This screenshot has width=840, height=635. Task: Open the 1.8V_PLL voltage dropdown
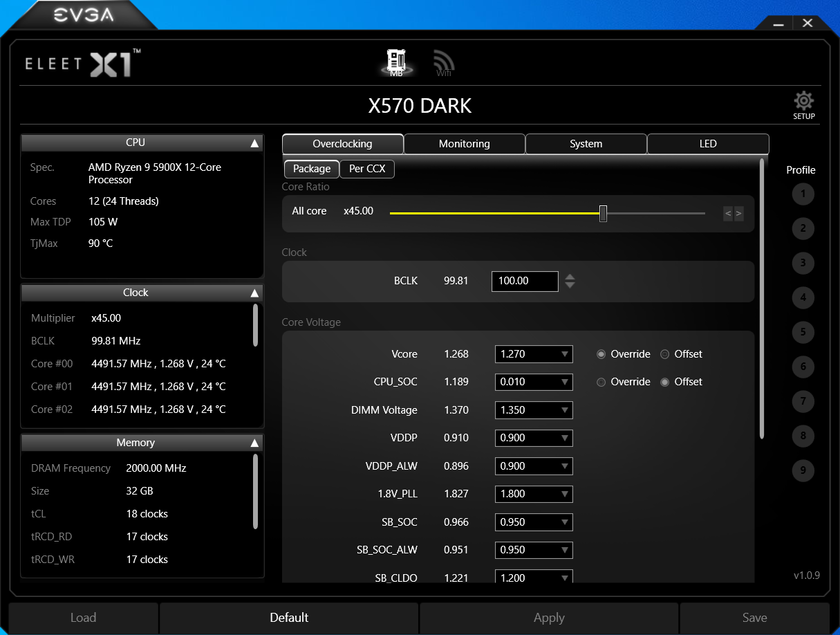(534, 494)
